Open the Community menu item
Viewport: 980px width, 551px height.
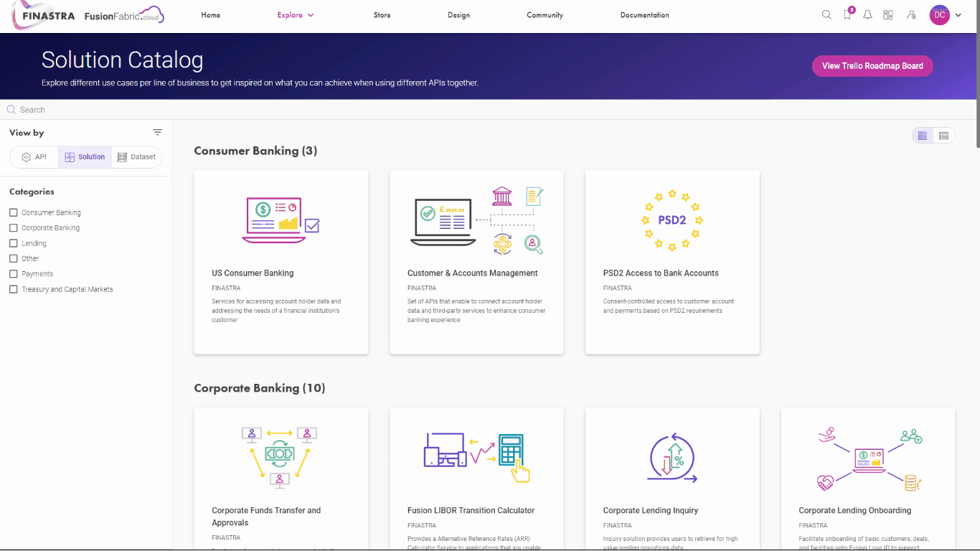pyautogui.click(x=545, y=15)
